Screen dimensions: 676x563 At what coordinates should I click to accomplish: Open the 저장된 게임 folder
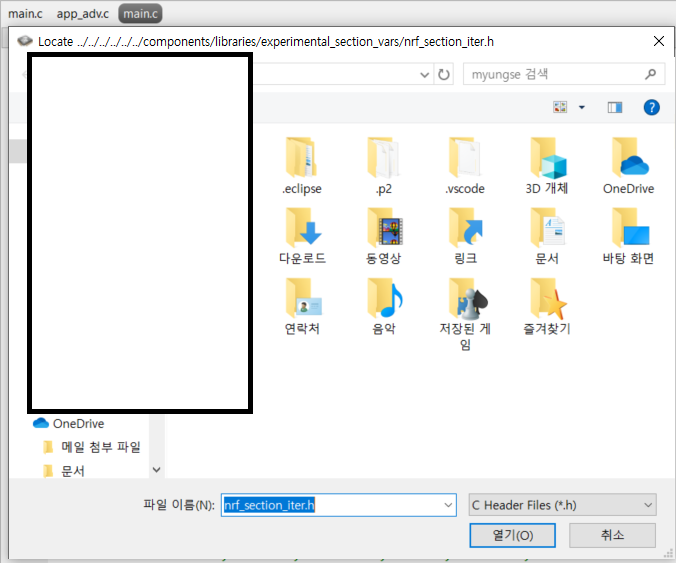tap(465, 315)
